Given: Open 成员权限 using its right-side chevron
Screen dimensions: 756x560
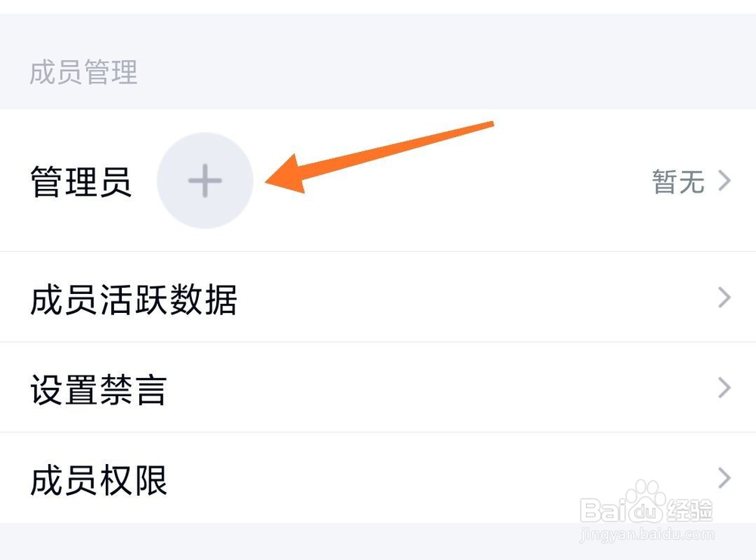Looking at the screenshot, I should (725, 478).
